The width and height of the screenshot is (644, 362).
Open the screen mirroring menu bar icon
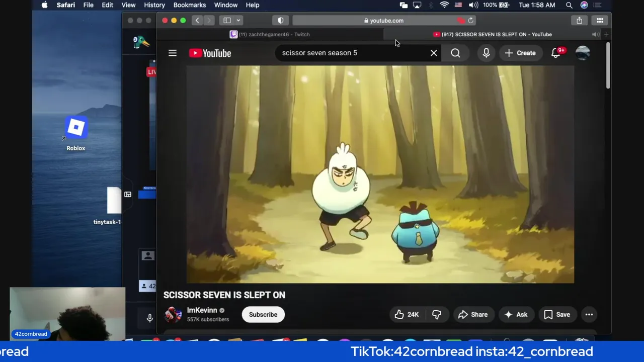click(417, 5)
